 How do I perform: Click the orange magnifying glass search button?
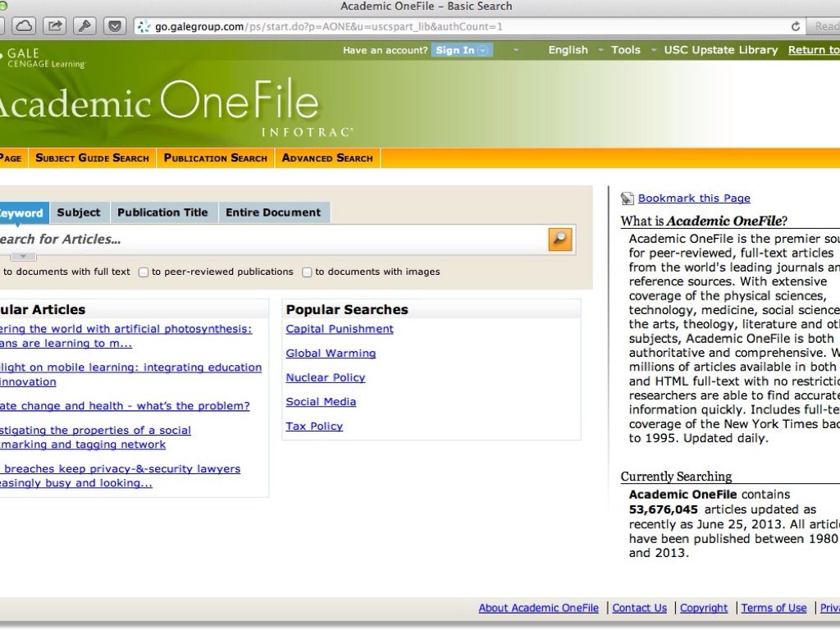(x=559, y=239)
